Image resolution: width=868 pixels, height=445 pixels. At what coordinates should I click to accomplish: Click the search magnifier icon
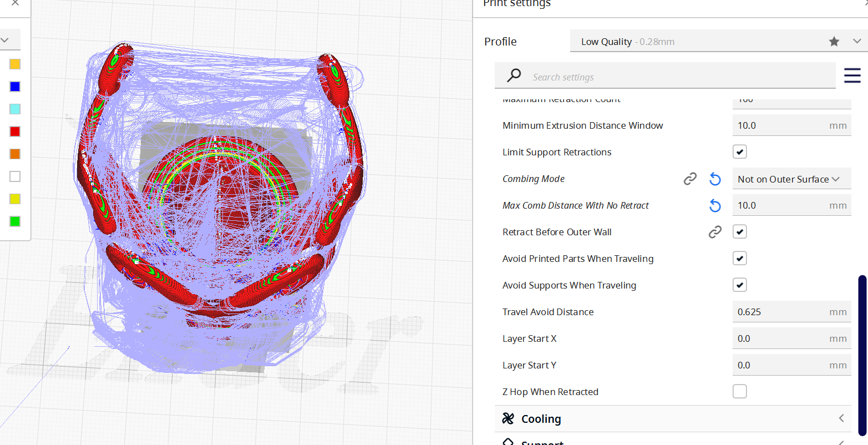pos(513,75)
